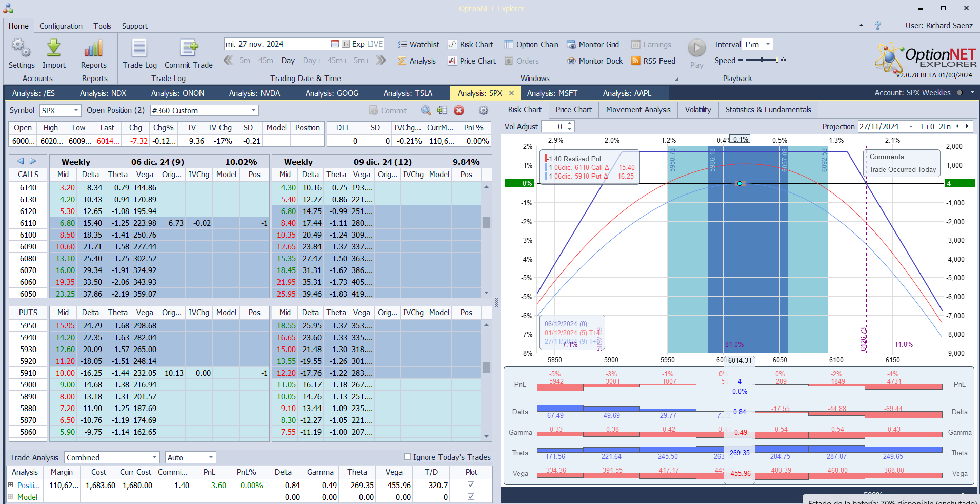The image size is (980, 504).
Task: Open the Combined trade analysis dropdown
Action: click(x=155, y=457)
